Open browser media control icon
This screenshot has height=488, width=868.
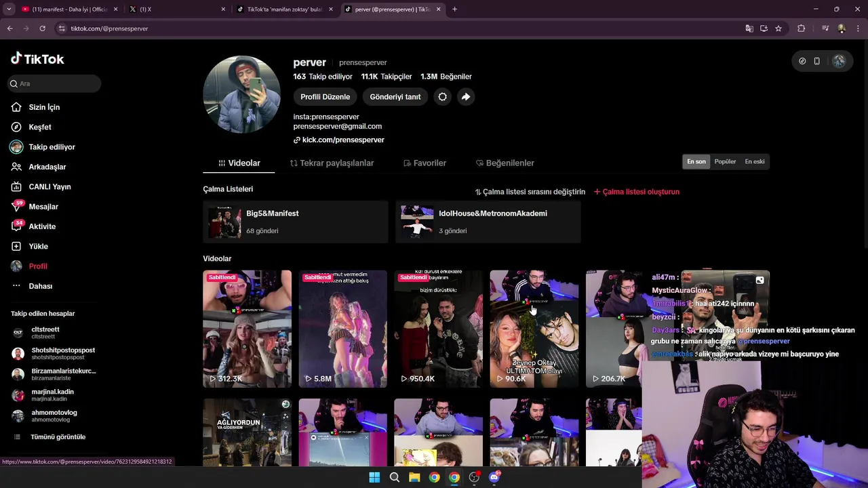coord(825,28)
